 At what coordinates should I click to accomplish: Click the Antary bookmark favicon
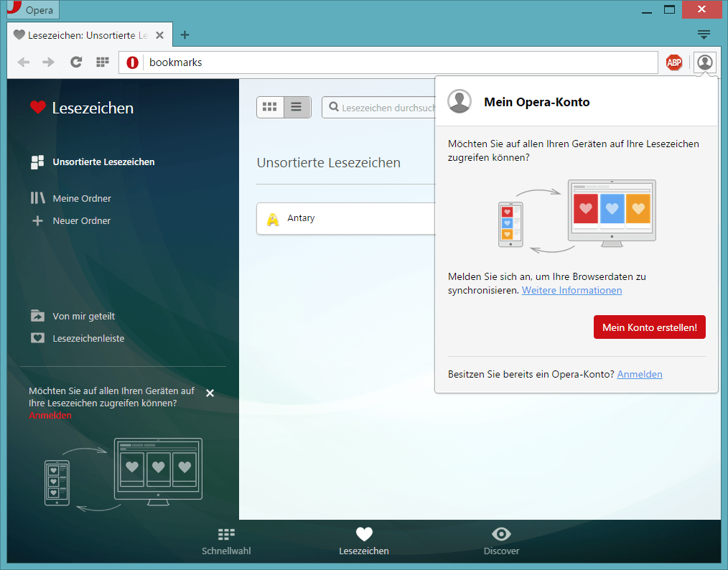coord(273,219)
